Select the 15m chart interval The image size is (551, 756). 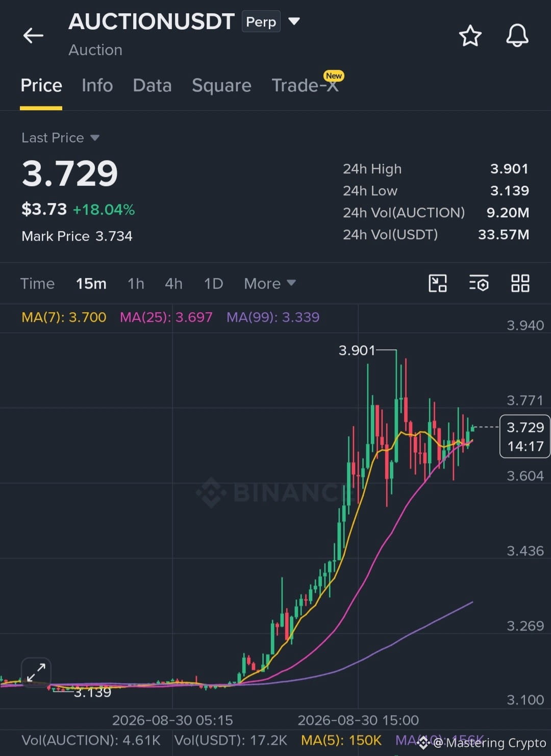91,283
